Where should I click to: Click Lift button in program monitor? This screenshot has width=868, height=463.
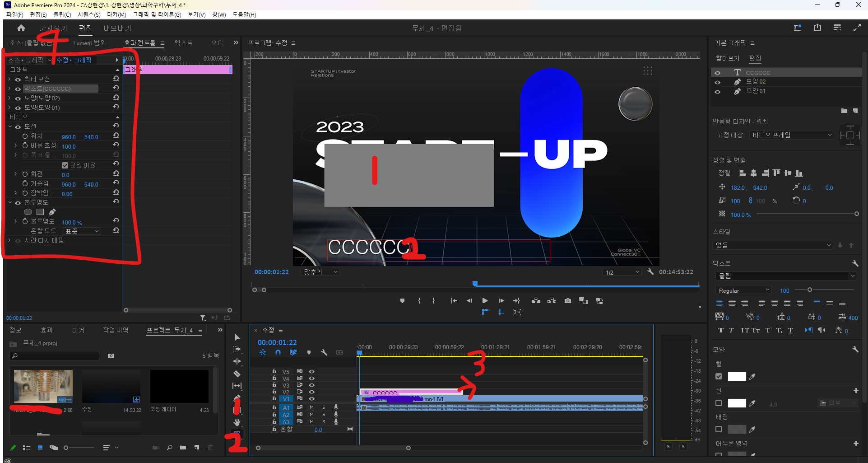point(536,301)
